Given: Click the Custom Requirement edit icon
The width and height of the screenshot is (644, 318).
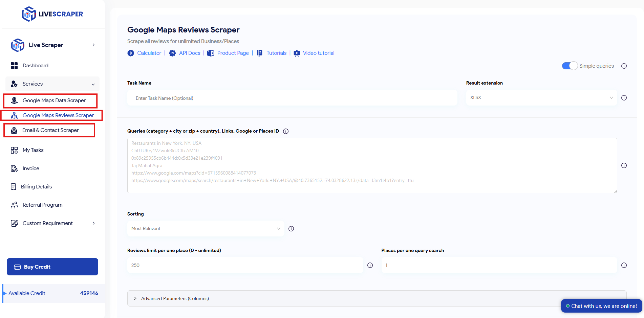Looking at the screenshot, I should pyautogui.click(x=14, y=223).
